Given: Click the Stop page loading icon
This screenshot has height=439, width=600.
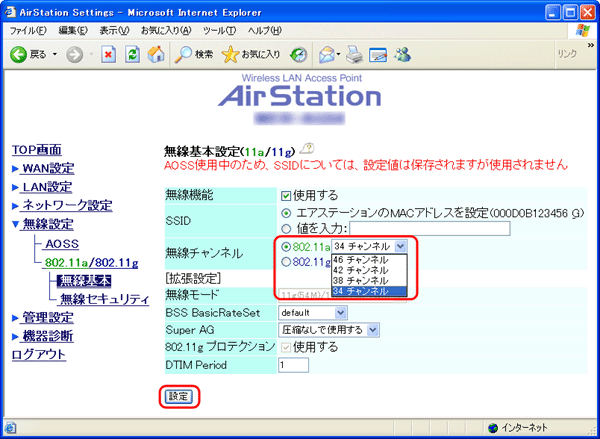Looking at the screenshot, I should click(x=109, y=55).
